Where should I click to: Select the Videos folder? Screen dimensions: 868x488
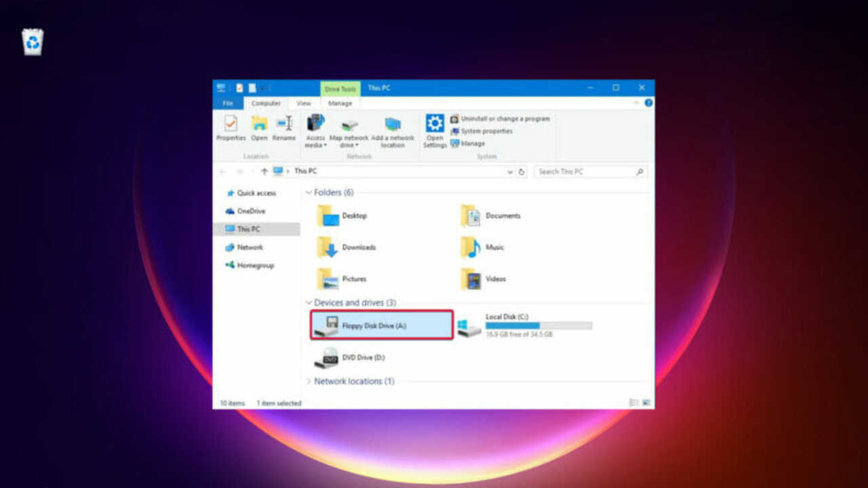click(483, 279)
